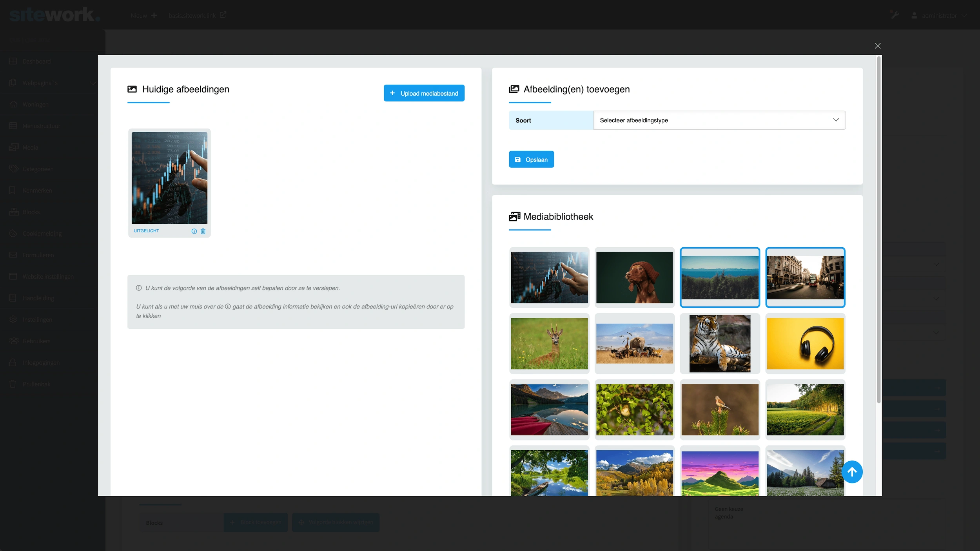This screenshot has width=980, height=551.
Task: Click the info icon under featured image
Action: pos(194,231)
